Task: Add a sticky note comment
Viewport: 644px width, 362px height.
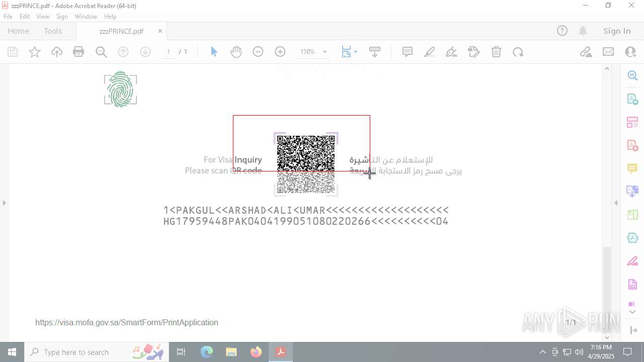Action: click(408, 52)
